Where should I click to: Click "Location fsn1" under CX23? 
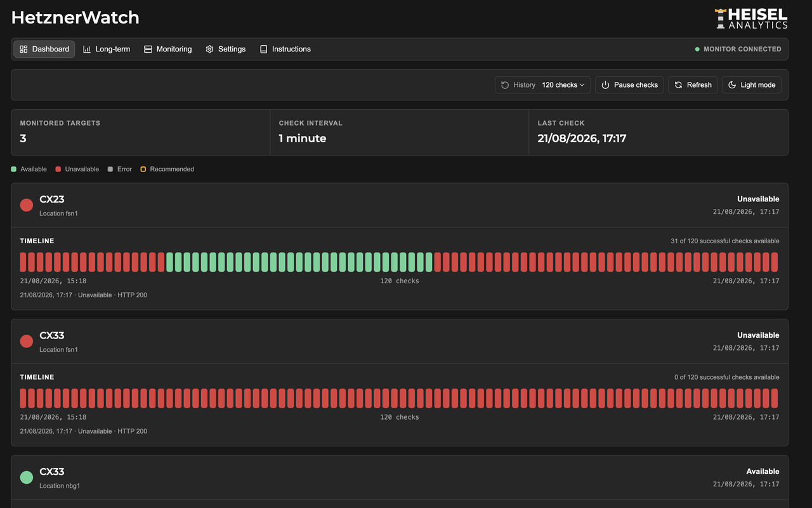(58, 213)
